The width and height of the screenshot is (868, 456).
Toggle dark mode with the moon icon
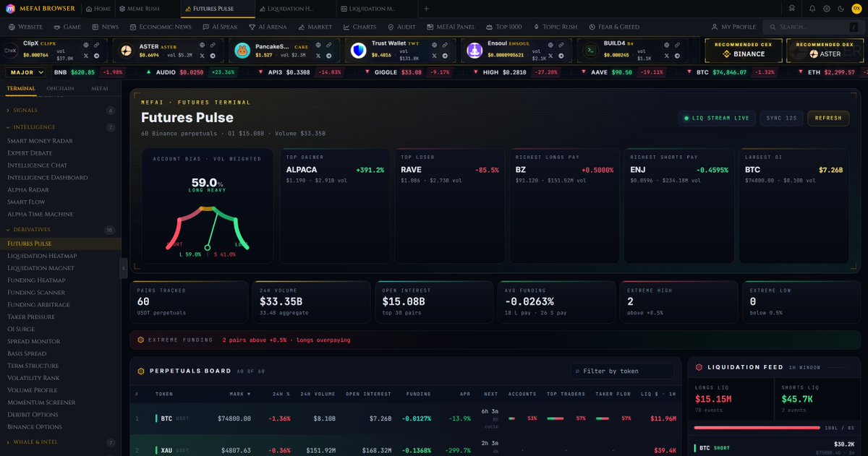(x=840, y=9)
